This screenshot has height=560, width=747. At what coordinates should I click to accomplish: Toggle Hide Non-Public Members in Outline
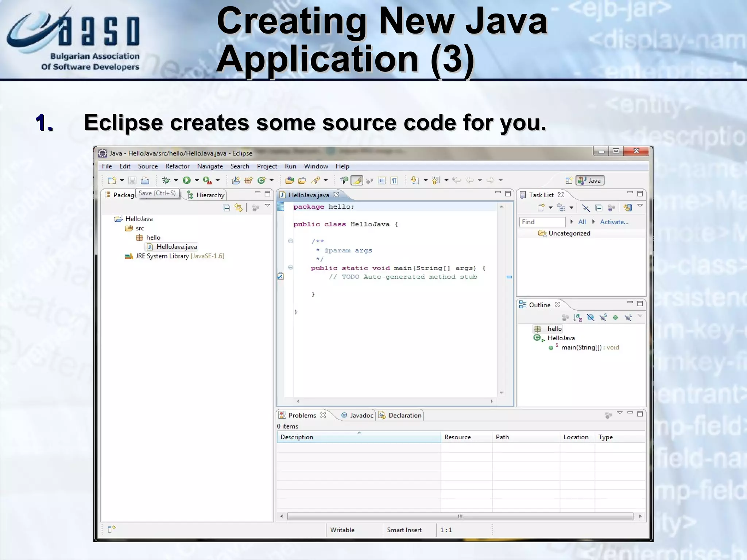pos(615,318)
